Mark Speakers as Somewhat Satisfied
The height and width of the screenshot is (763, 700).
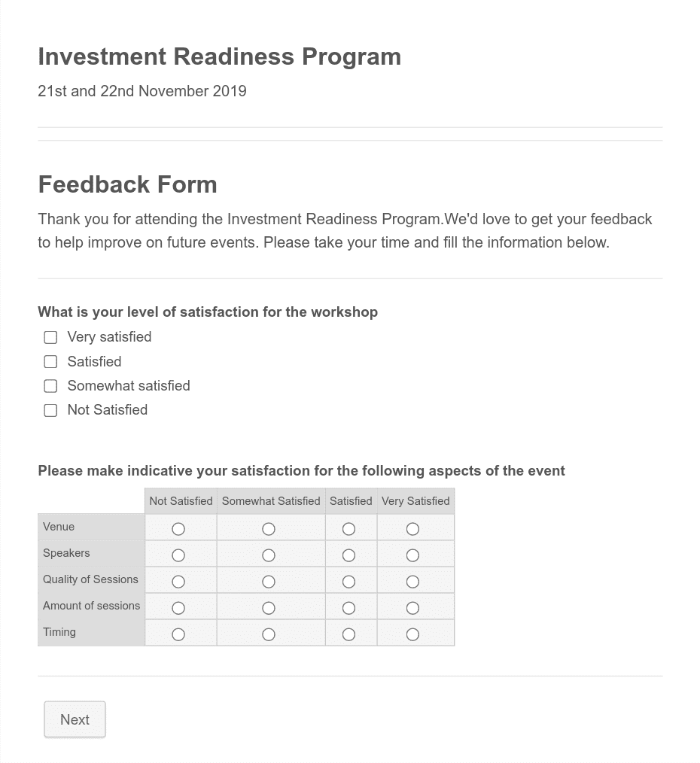pyautogui.click(x=269, y=555)
